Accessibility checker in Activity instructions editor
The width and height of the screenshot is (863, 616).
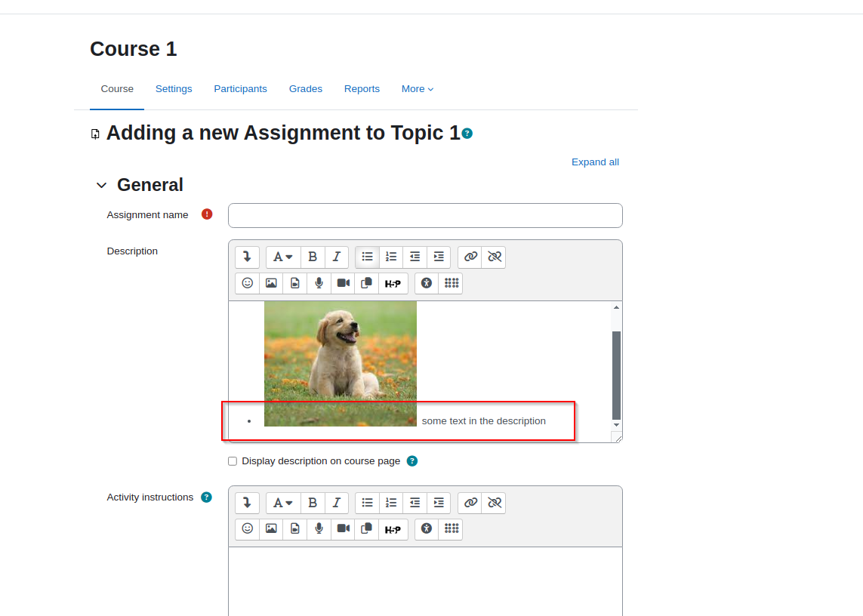(x=427, y=529)
